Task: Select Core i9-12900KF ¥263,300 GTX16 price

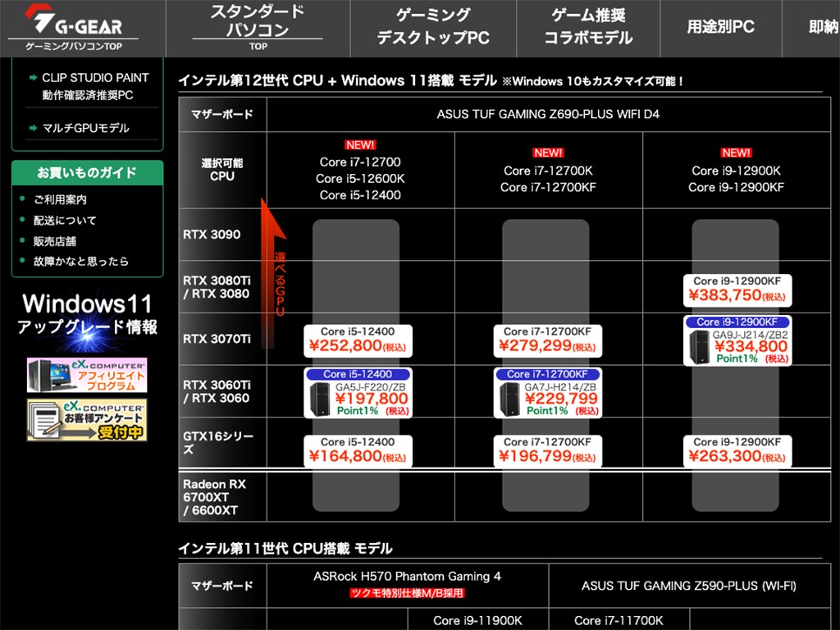Action: coord(737,451)
